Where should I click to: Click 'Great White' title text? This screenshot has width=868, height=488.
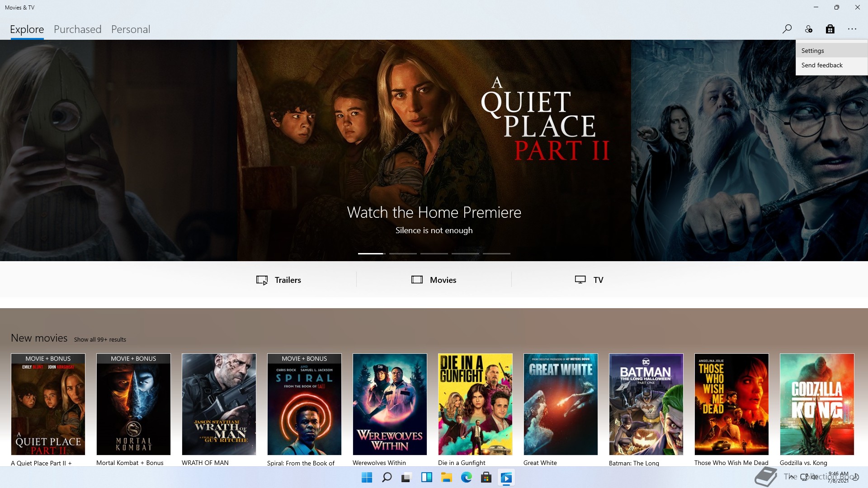(540, 463)
